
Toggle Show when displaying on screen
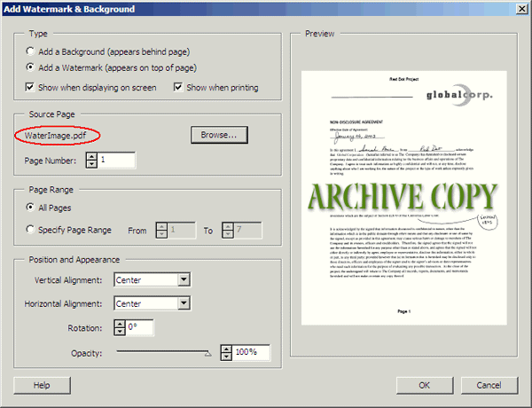(x=31, y=87)
